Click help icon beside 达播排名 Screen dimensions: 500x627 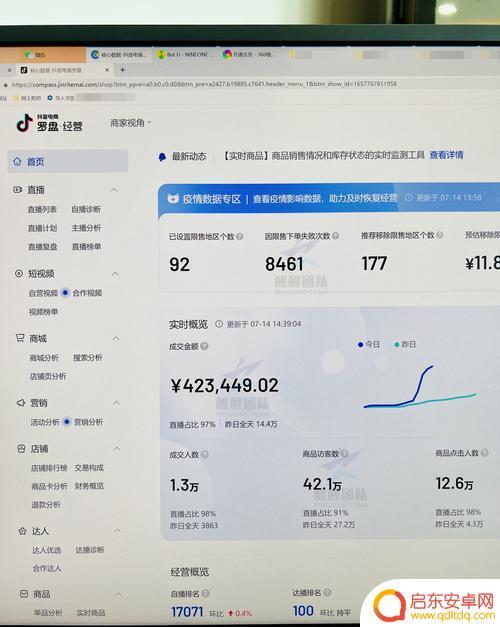(x=327, y=593)
